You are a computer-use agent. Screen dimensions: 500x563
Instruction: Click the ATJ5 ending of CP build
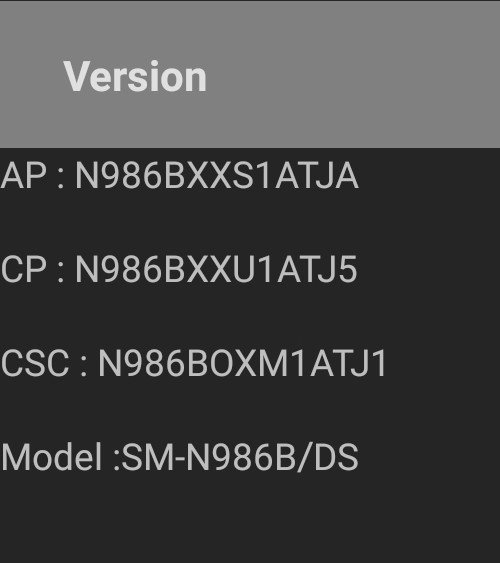pyautogui.click(x=316, y=269)
